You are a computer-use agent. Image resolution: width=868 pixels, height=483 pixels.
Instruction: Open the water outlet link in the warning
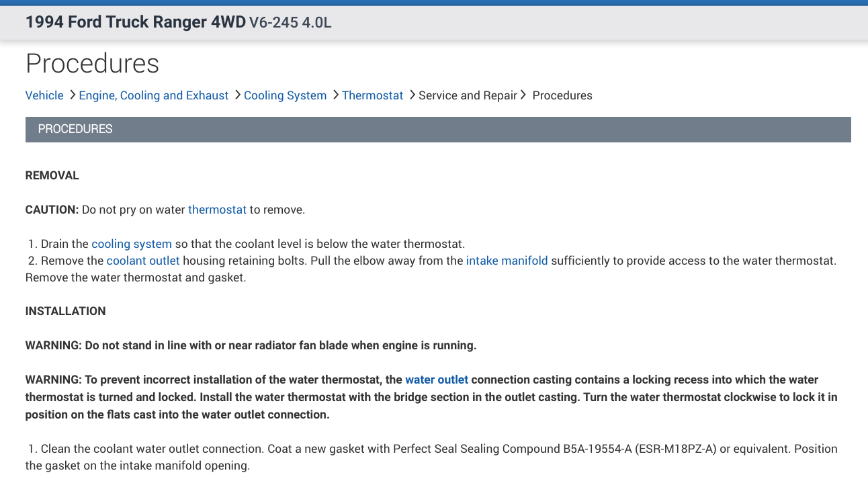(437, 380)
